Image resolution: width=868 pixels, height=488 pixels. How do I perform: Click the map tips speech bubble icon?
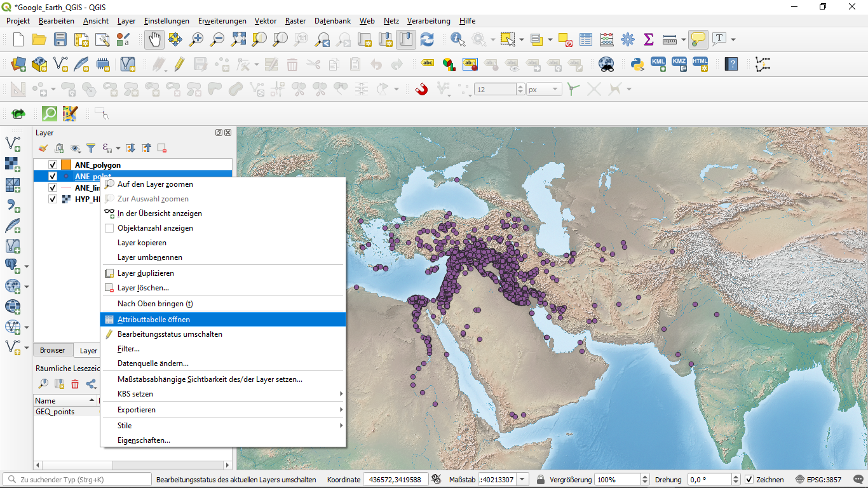click(x=698, y=39)
